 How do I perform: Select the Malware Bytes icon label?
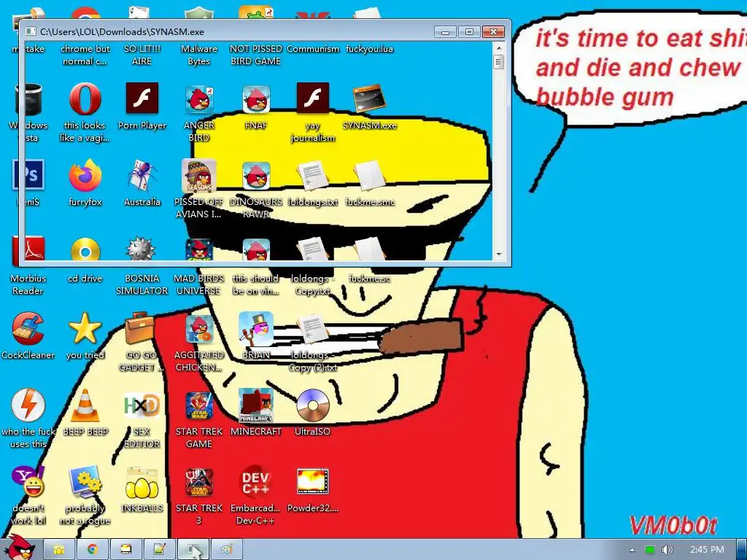(x=199, y=55)
